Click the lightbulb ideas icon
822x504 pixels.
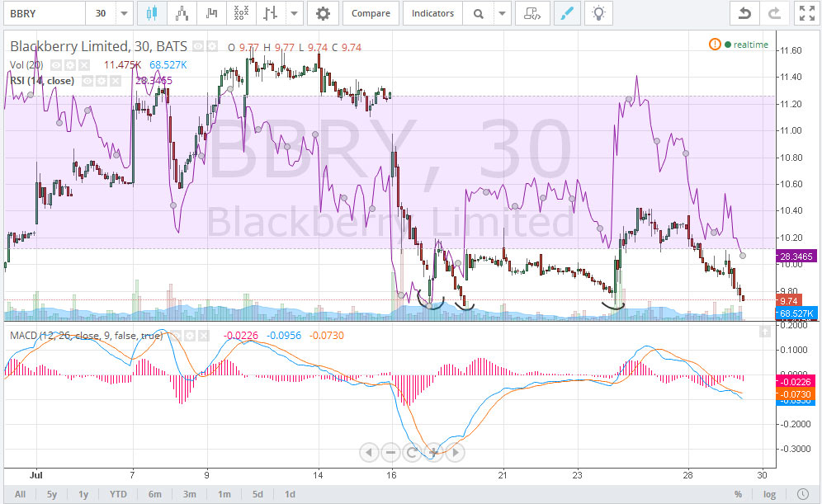pos(598,13)
